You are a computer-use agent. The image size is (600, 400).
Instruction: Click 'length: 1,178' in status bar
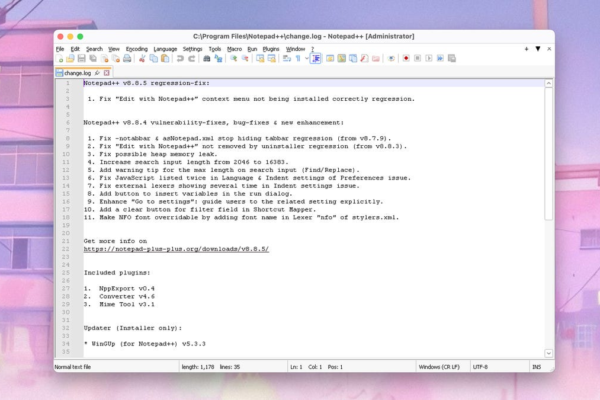pyautogui.click(x=198, y=367)
